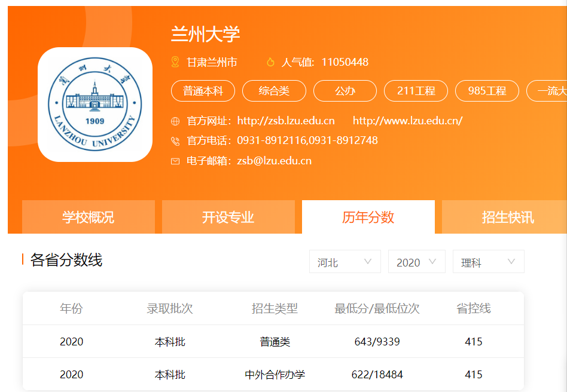
Task: Switch to the 开设专业 tab
Action: [x=228, y=217]
